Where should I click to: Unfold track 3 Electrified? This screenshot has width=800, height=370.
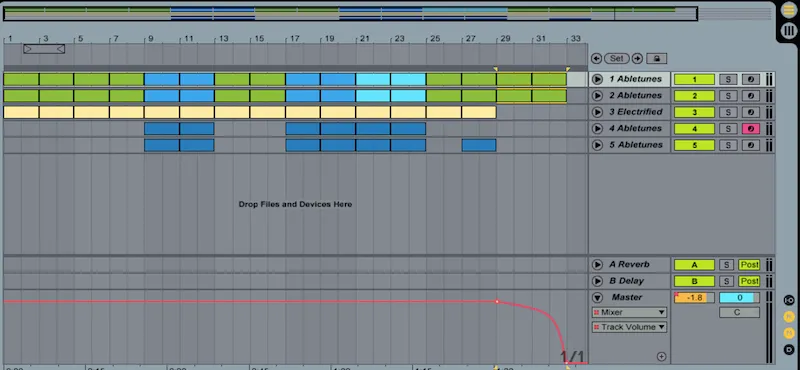pos(597,112)
